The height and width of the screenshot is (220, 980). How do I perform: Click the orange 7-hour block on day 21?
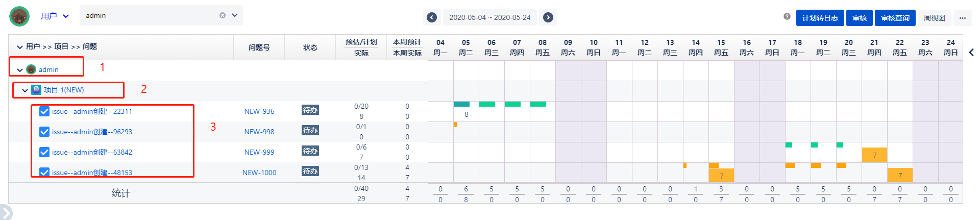click(874, 155)
